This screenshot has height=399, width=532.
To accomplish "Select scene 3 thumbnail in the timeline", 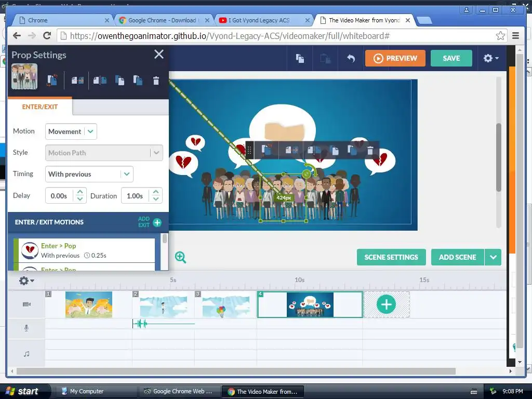I will [x=226, y=304].
